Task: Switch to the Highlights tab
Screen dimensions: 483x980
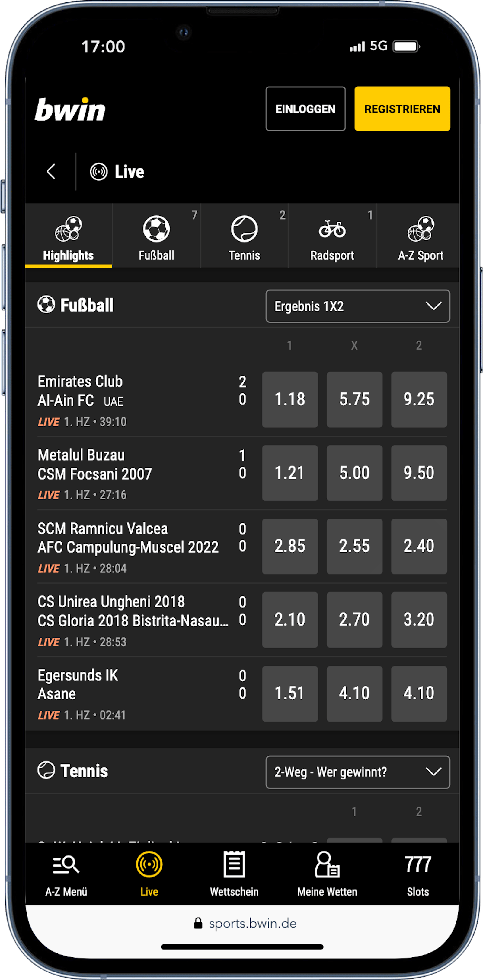Action: [x=68, y=236]
